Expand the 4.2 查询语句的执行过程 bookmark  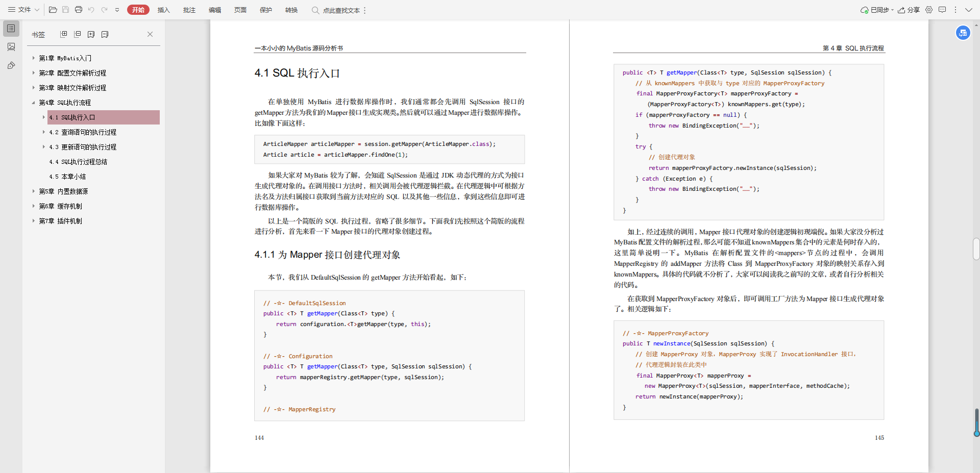pyautogui.click(x=44, y=132)
